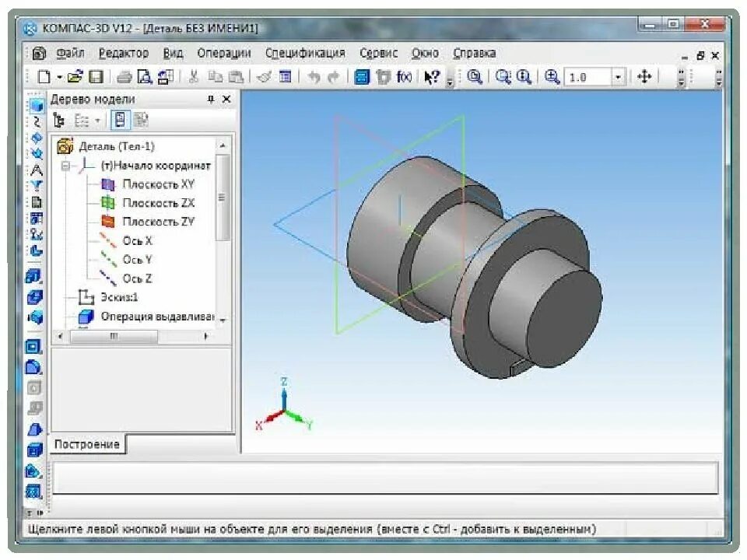Select Ось Y in model tree
747x560 pixels.
[137, 260]
